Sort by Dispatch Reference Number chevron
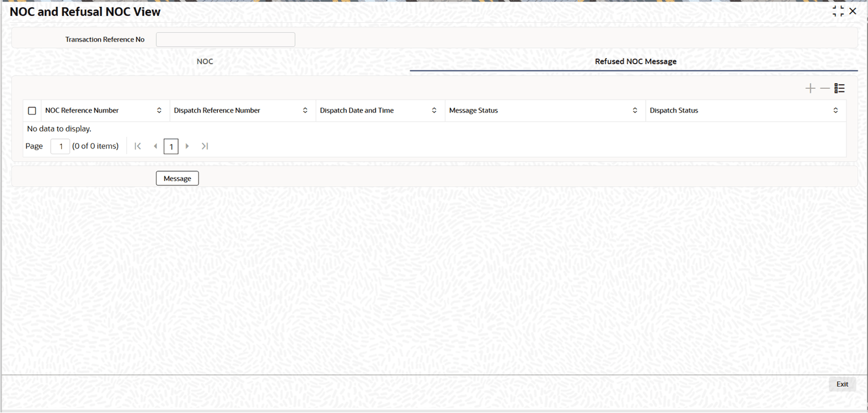 click(305, 110)
